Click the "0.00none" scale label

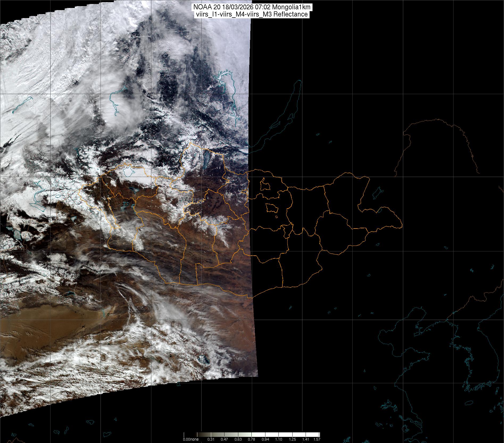(191, 439)
